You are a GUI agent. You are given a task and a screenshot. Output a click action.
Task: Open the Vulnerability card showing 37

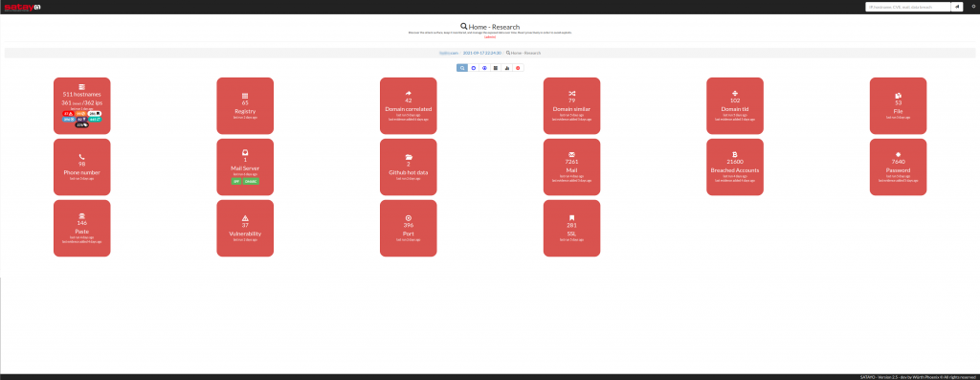pyautogui.click(x=245, y=228)
